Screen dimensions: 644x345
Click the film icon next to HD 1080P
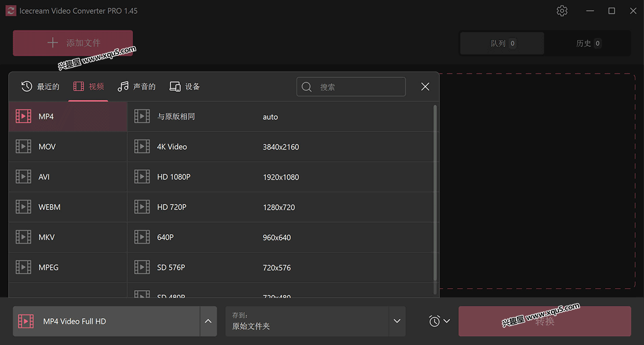[142, 177]
